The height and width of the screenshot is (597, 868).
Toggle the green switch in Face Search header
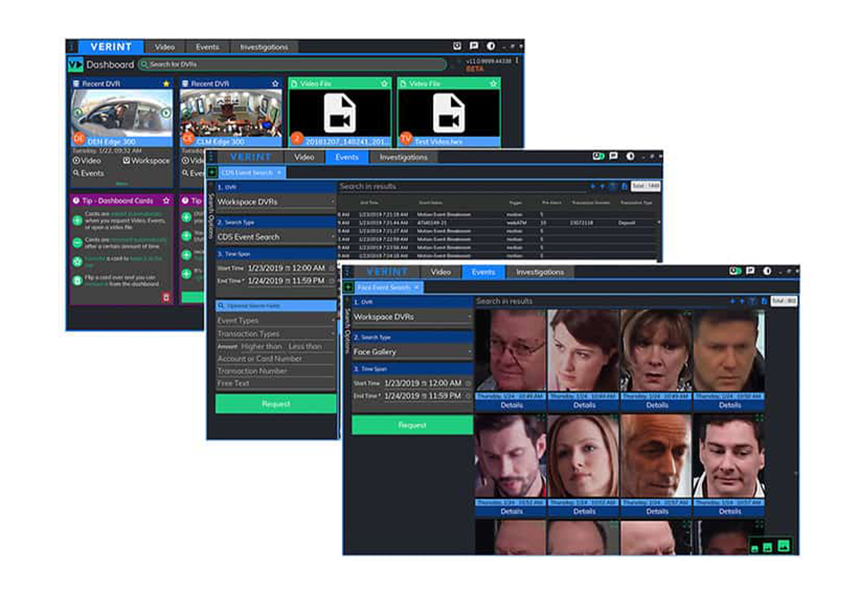click(x=735, y=271)
